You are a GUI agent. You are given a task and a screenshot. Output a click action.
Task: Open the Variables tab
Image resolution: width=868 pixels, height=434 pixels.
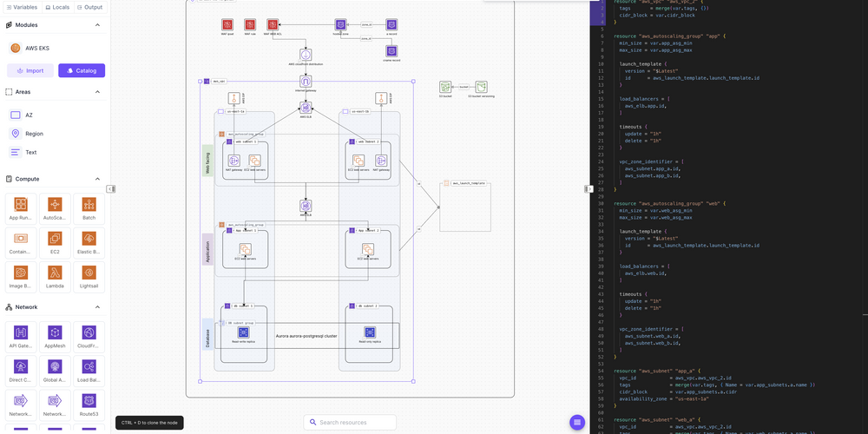point(22,7)
